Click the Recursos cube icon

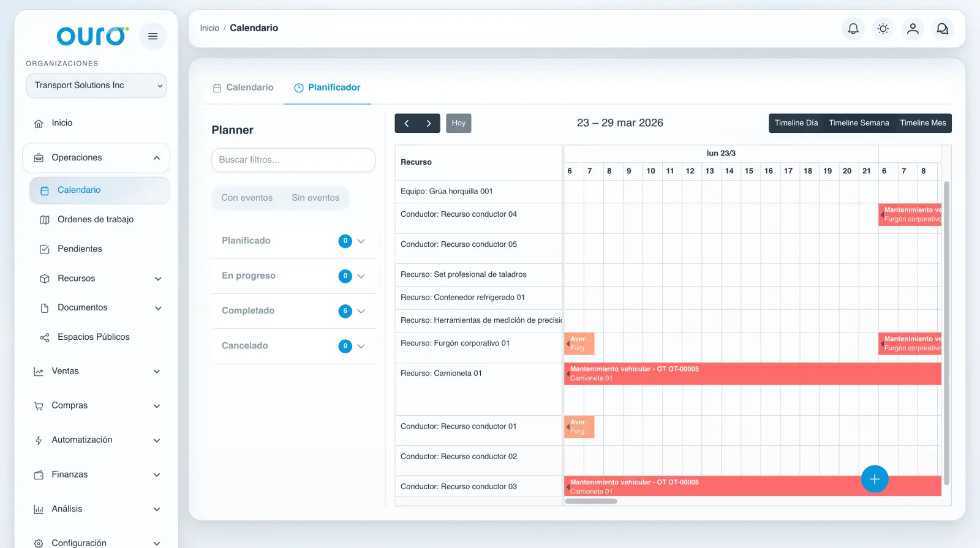tap(44, 279)
